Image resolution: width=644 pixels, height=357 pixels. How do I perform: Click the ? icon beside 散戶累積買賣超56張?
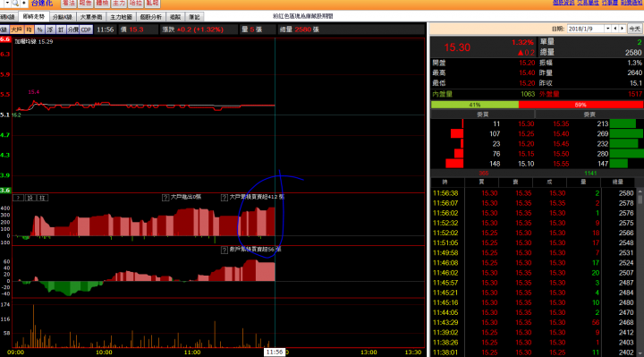225,250
